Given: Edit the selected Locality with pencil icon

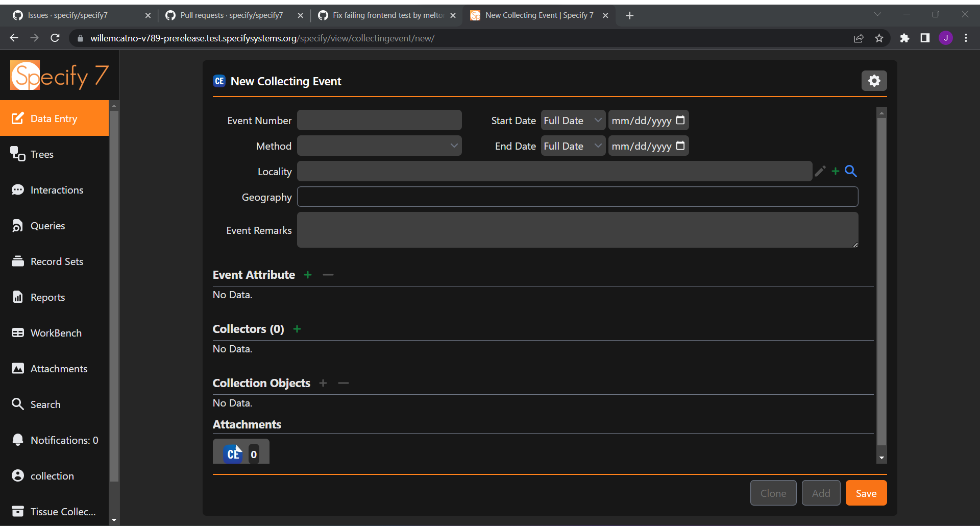Looking at the screenshot, I should tap(820, 171).
